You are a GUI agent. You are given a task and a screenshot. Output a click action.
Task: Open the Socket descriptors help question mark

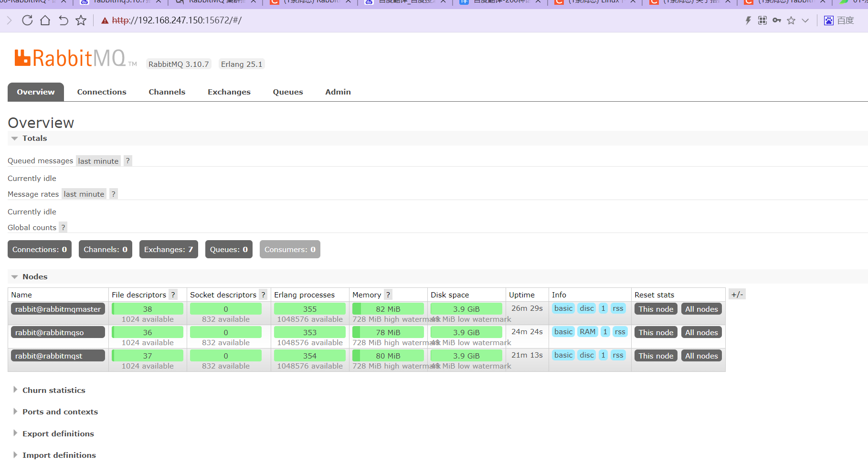pos(263,295)
